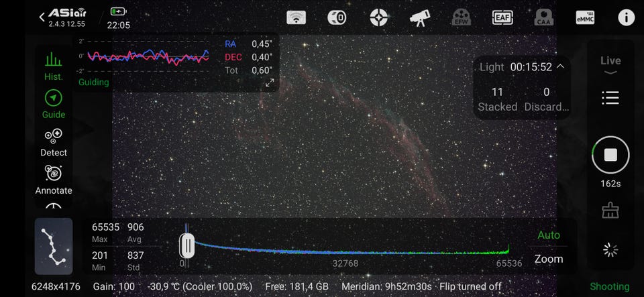Viewport: 644px width, 297px height.
Task: Tap the cooler temperature -30,9 °C status
Action: [200, 286]
